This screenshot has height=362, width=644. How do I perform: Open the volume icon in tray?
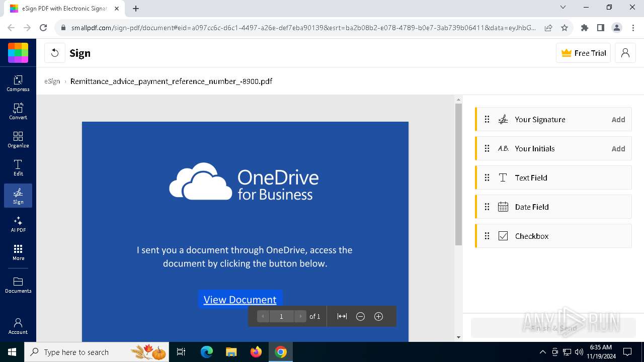[579, 352]
